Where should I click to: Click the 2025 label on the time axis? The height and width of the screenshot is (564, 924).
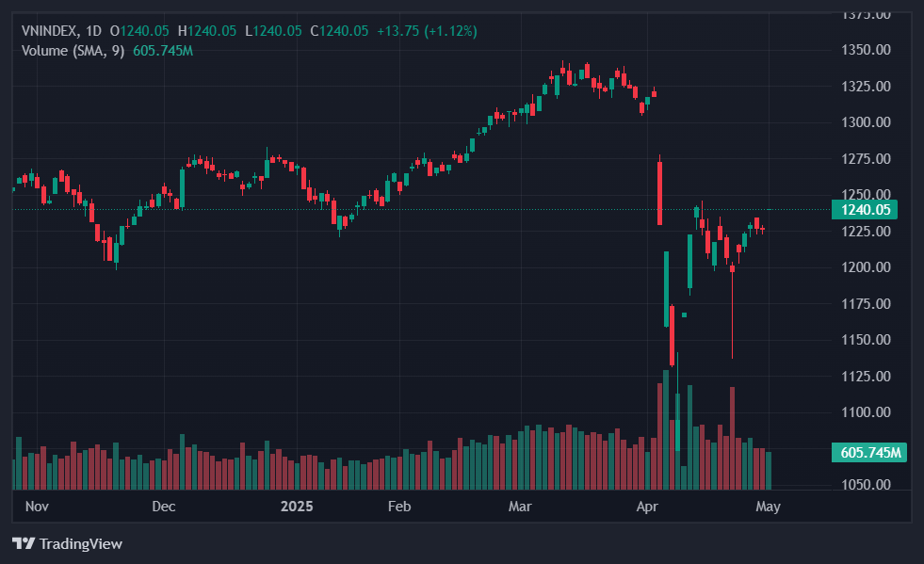[297, 507]
